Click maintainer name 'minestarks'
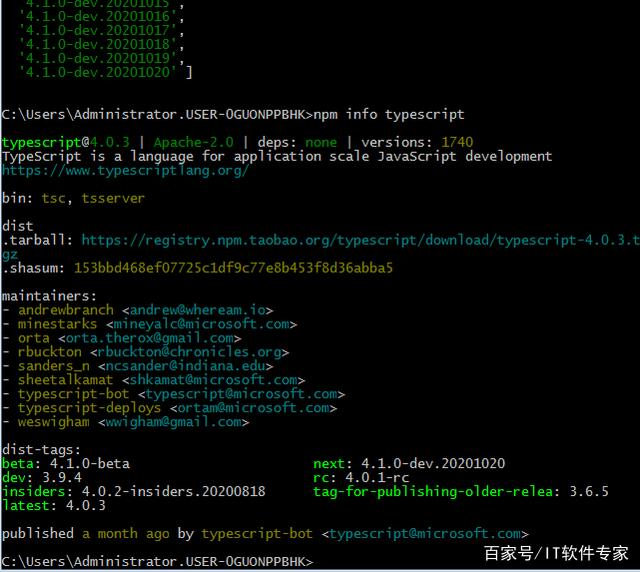This screenshot has width=640, height=572. pos(58,324)
